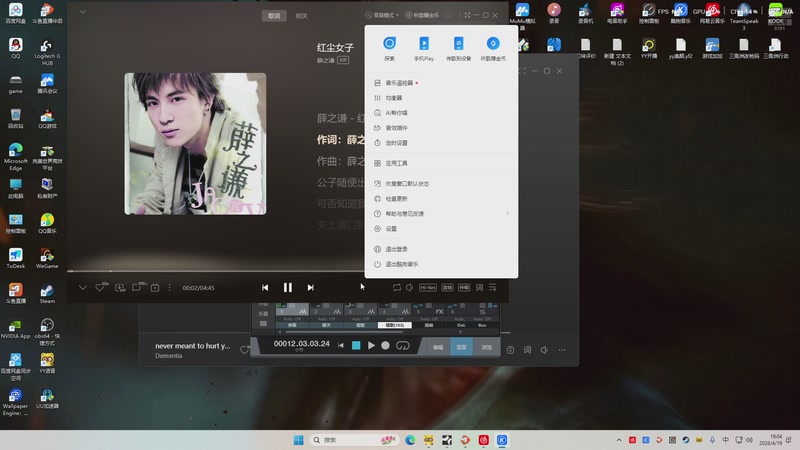Toggle the DAW loop button

point(403,345)
